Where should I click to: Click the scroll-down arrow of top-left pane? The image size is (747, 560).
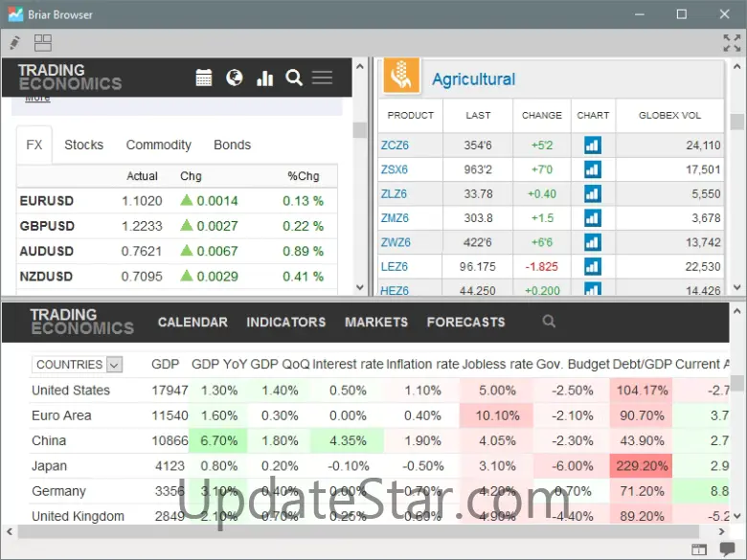point(360,287)
